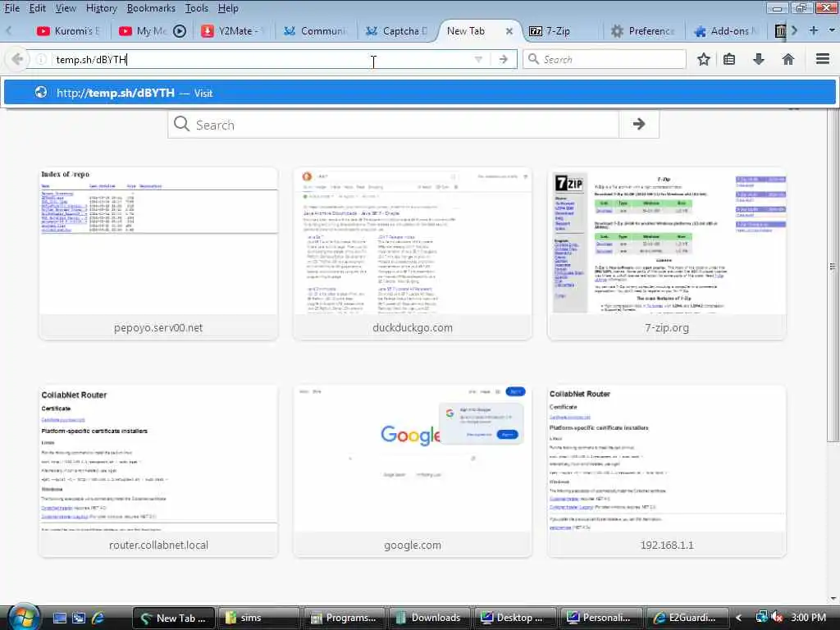Open a new tab with plus button
The width and height of the screenshot is (840, 630).
click(814, 30)
